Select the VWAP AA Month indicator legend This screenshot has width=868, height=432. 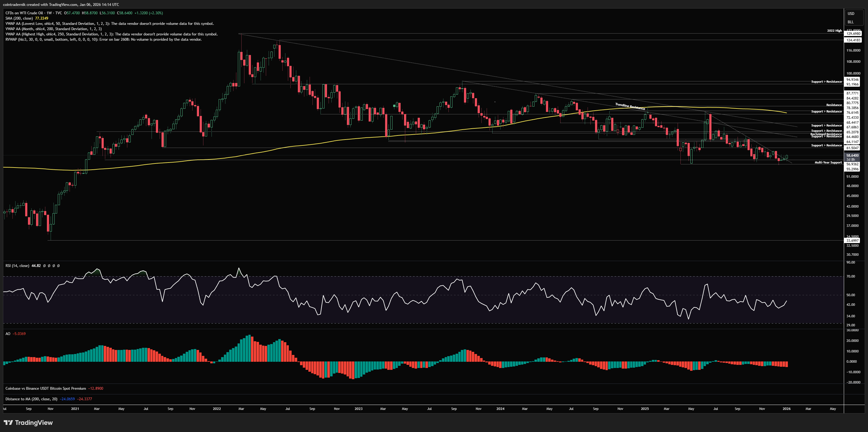pyautogui.click(x=53, y=29)
